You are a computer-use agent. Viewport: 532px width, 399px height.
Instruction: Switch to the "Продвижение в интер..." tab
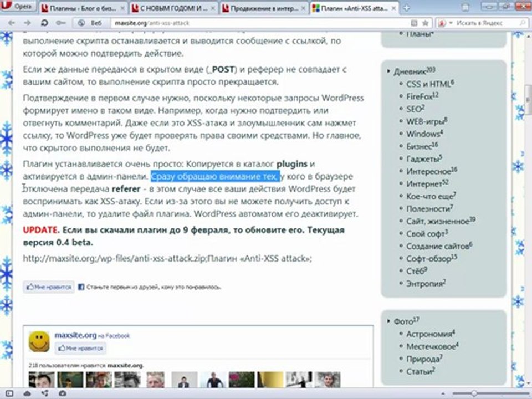265,8
